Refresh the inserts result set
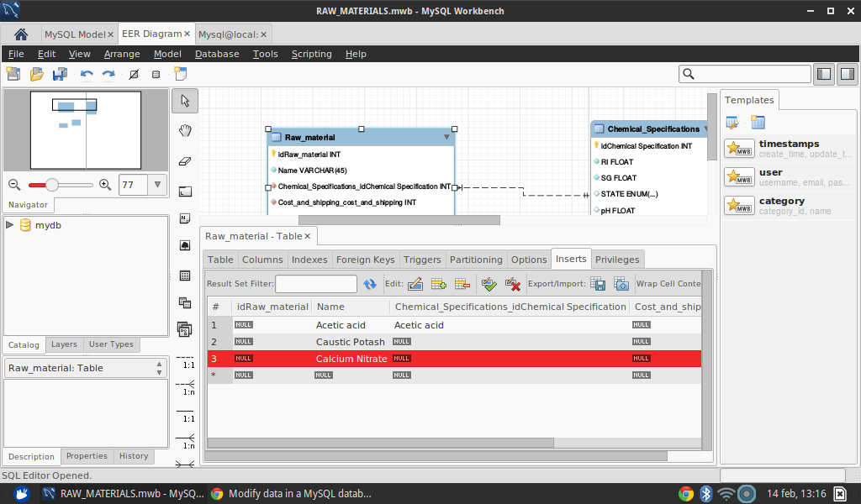 click(x=370, y=284)
